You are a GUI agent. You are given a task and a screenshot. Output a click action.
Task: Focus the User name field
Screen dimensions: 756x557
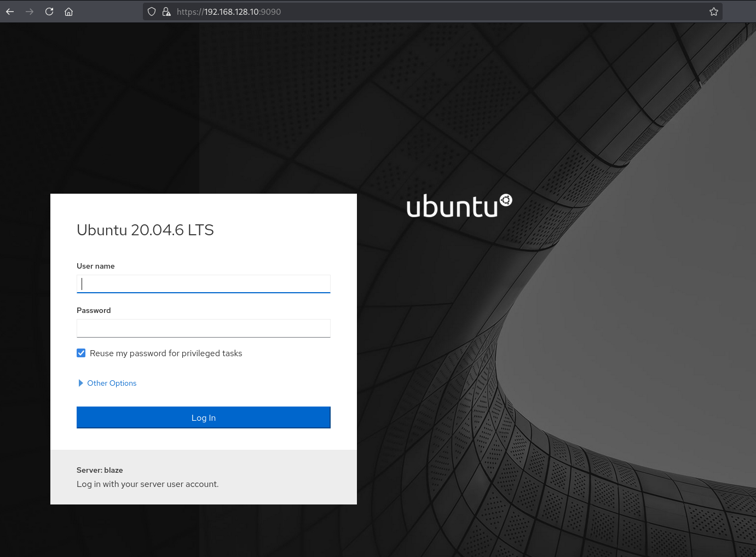[x=204, y=284]
